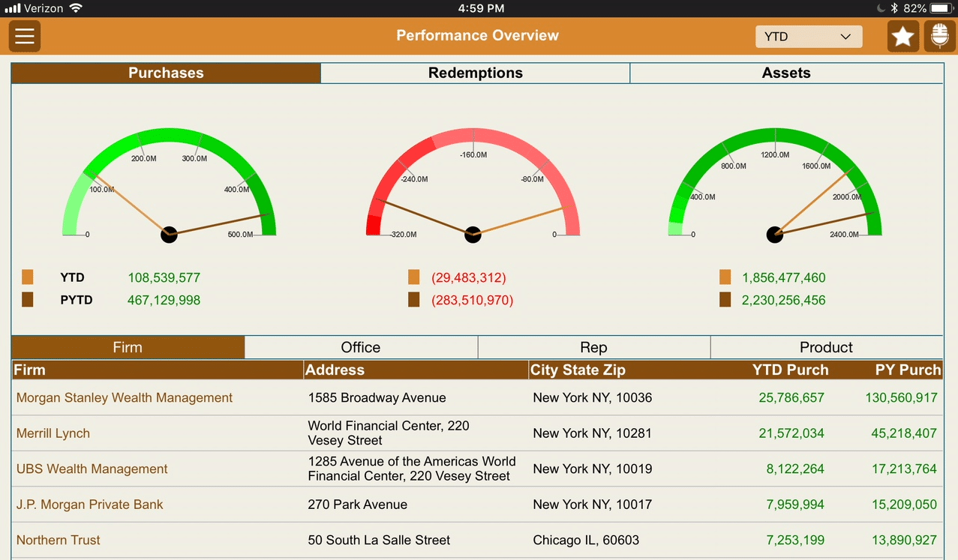Open J.P. Morgan Private Bank link
Screen dimensions: 958x560
[x=90, y=505]
